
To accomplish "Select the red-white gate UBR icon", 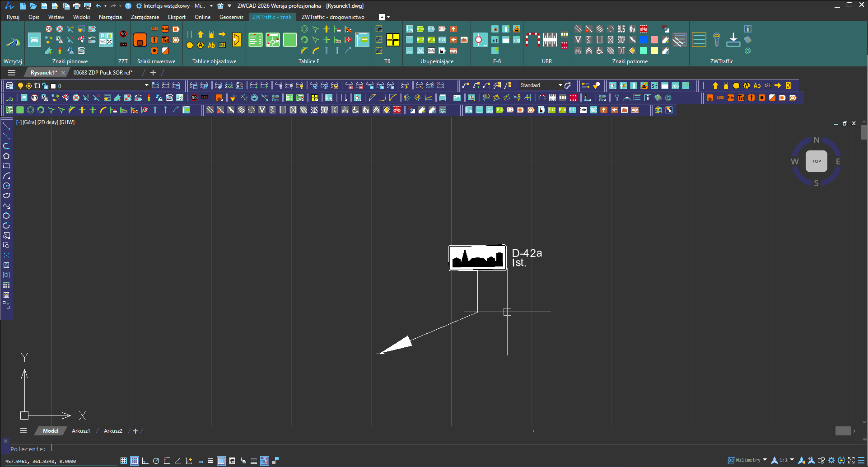I will 533,40.
